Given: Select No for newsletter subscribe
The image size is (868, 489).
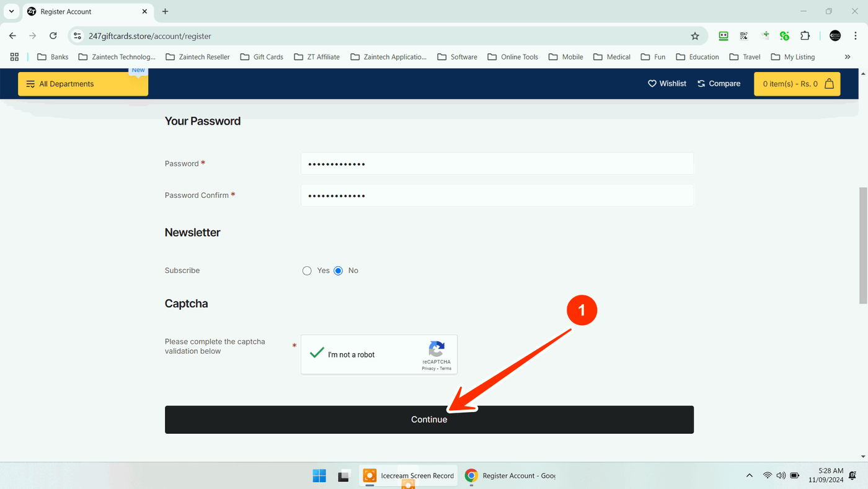Looking at the screenshot, I should (x=338, y=271).
